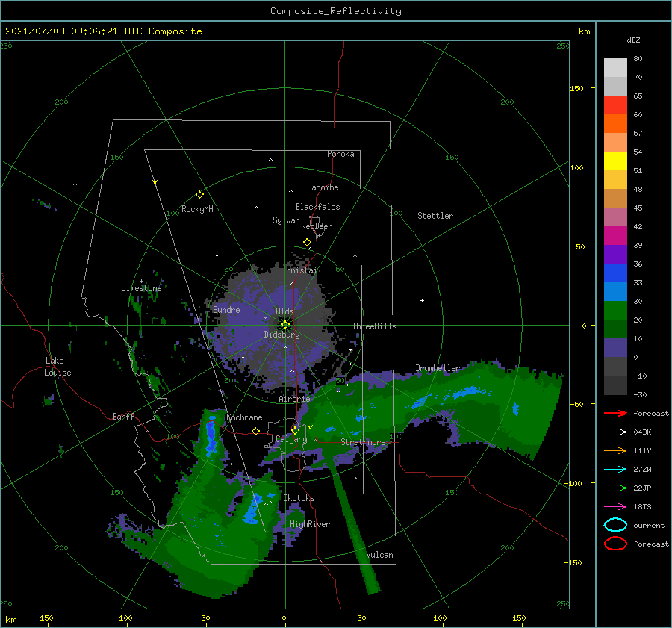Click the Limestone label
The image size is (672, 628).
pos(141,288)
